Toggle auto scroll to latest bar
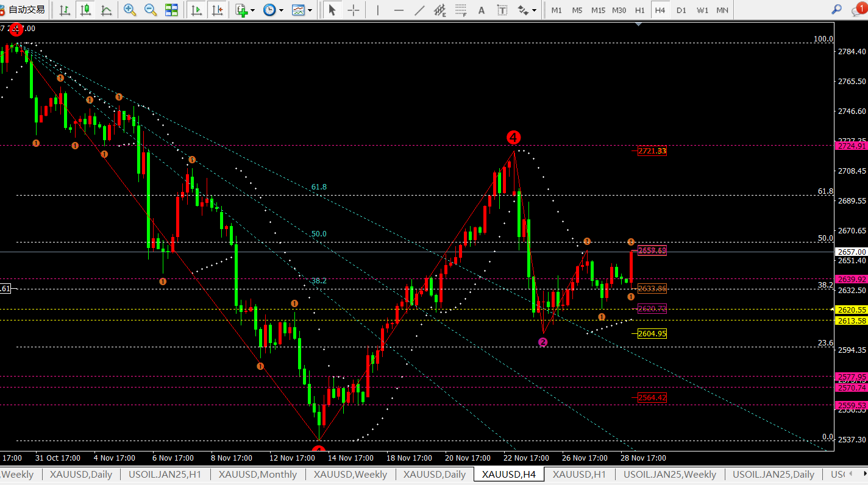Image resolution: width=868 pixels, height=485 pixels. click(x=196, y=10)
